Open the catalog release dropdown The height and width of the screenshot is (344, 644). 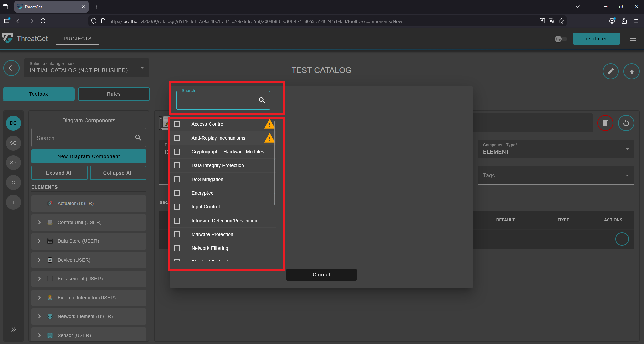click(x=142, y=67)
